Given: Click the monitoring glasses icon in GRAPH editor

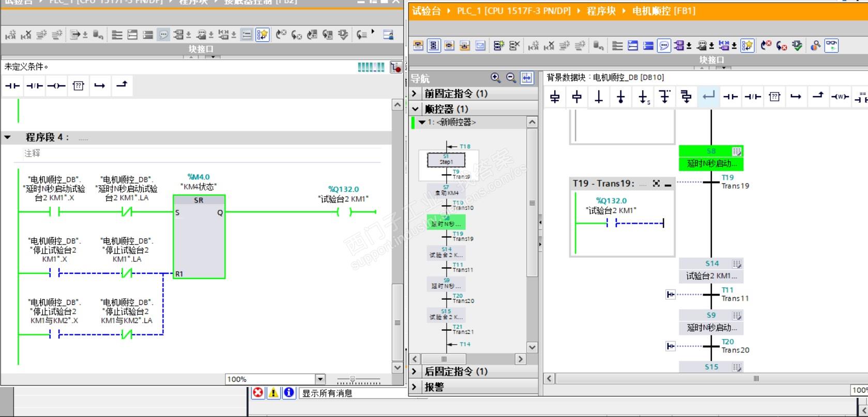Looking at the screenshot, I should click(831, 45).
